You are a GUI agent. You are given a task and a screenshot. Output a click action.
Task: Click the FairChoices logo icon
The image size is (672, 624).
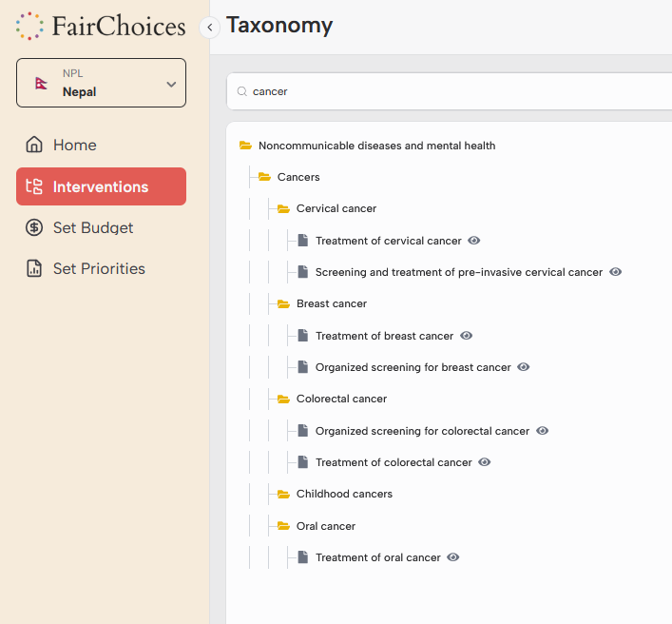tap(29, 27)
